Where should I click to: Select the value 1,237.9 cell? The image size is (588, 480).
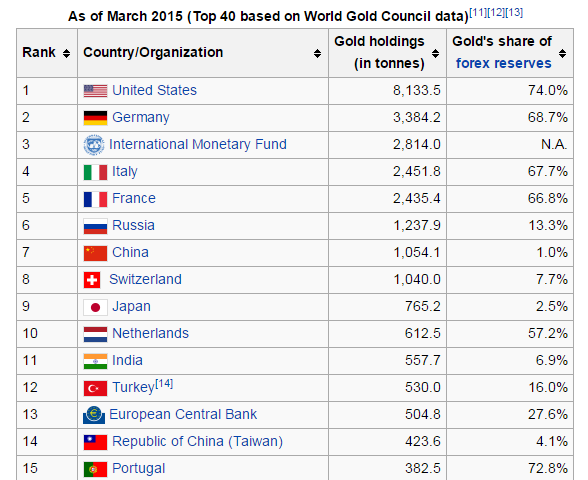pyautogui.click(x=387, y=226)
